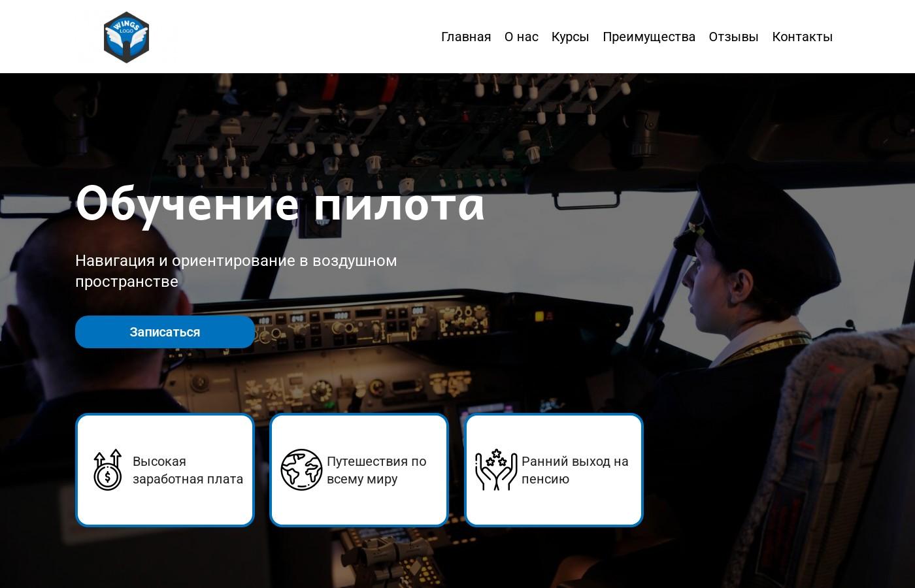Image resolution: width=915 pixels, height=588 pixels.
Task: Select the Высокая заработная плата text
Action: coord(188,470)
